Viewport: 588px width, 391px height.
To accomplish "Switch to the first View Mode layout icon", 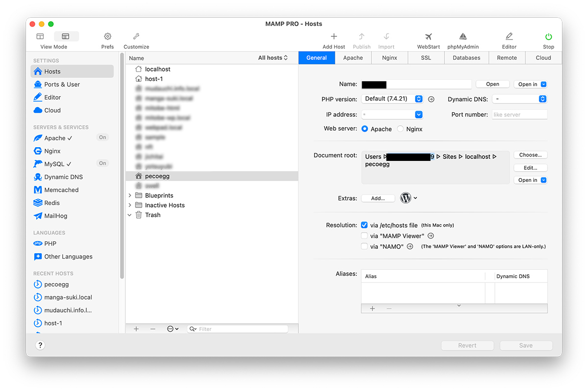I will pyautogui.click(x=40, y=36).
